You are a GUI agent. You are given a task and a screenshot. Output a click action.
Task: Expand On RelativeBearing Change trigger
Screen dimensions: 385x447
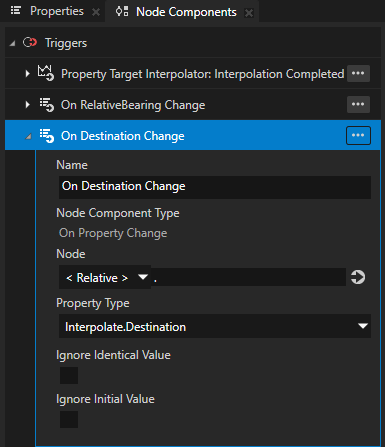[27, 105]
